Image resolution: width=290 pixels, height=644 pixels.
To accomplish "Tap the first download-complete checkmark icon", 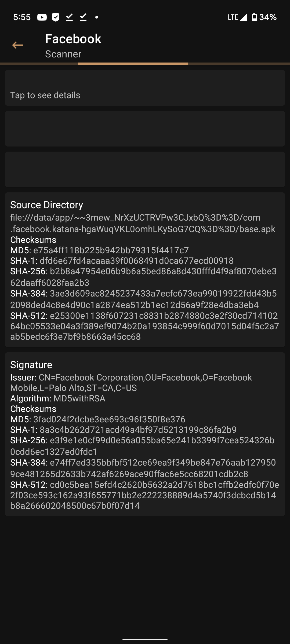I will [x=69, y=17].
